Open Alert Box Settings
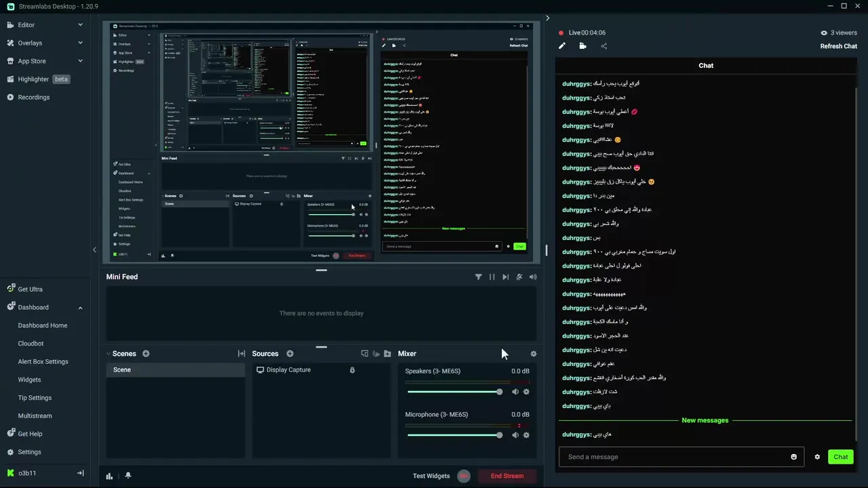This screenshot has height=488, width=868. coord(43,361)
